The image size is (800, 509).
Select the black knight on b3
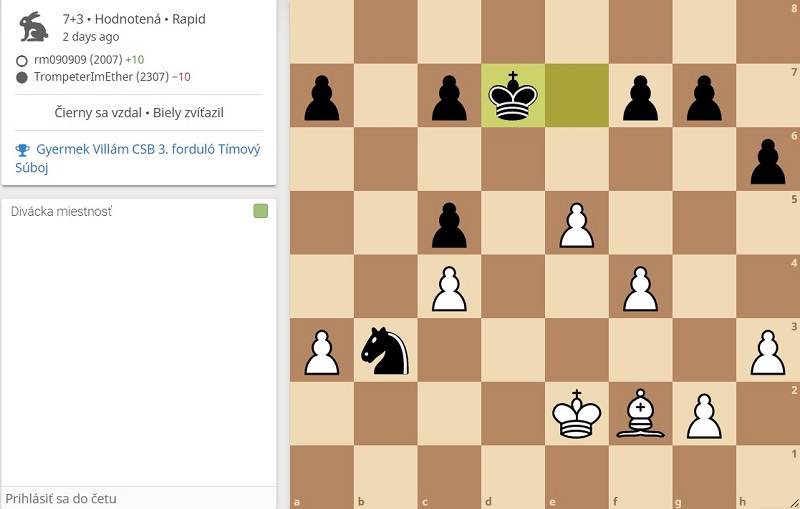click(385, 350)
